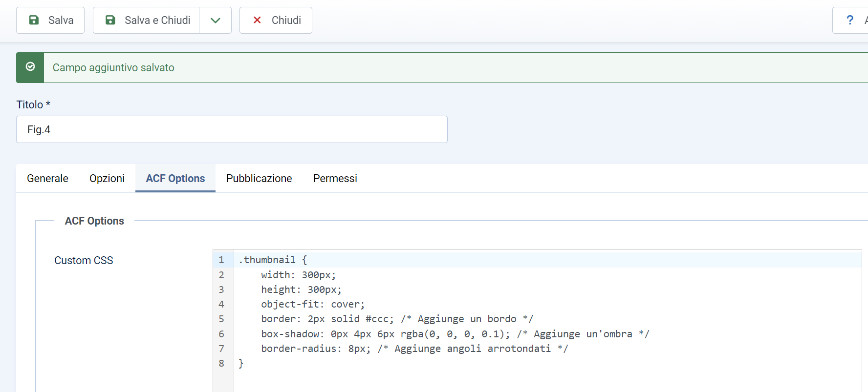Click the Chiudi button
The image size is (868, 392).
276,20
